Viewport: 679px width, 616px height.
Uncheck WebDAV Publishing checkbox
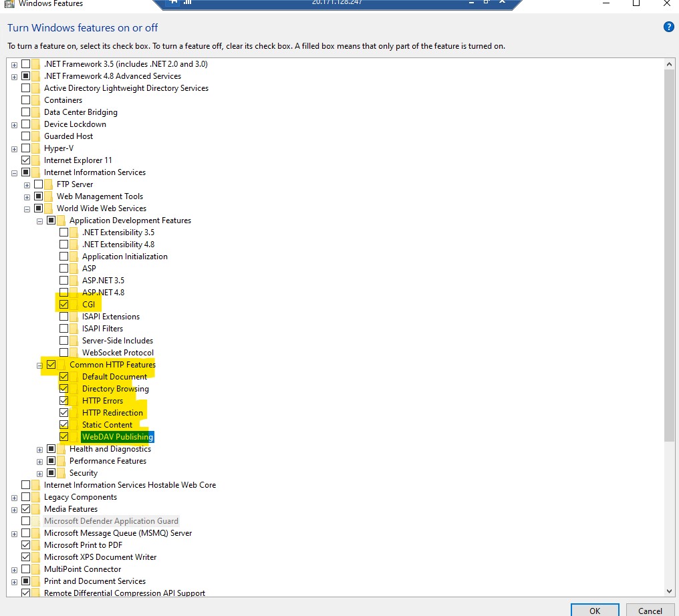pyautogui.click(x=63, y=437)
